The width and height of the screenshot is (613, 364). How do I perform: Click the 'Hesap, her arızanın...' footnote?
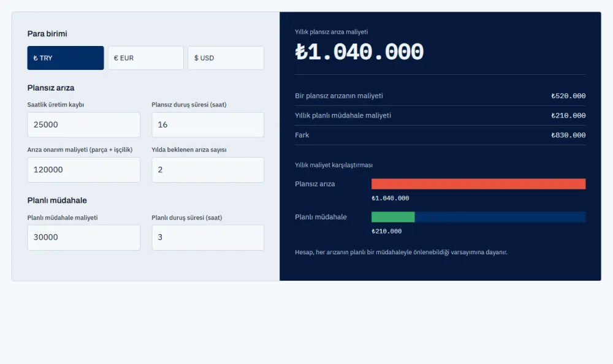[x=401, y=252]
